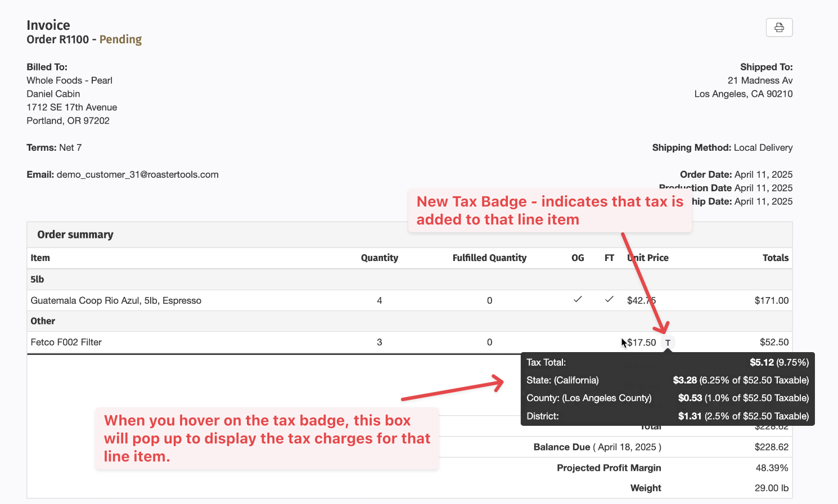Screen dimensions: 838x504
Task: Click the $17.50 unit price
Action: pos(642,342)
